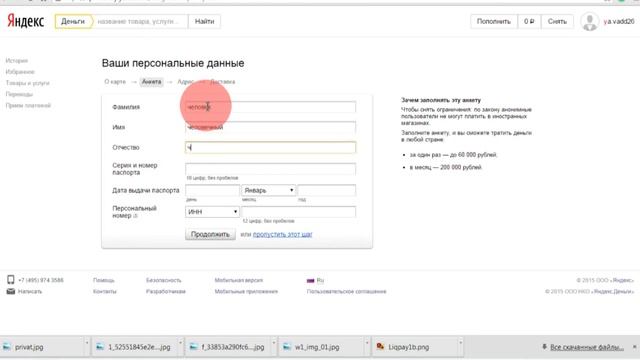
Task: Focus the Фамилия input field
Action: 270,107
